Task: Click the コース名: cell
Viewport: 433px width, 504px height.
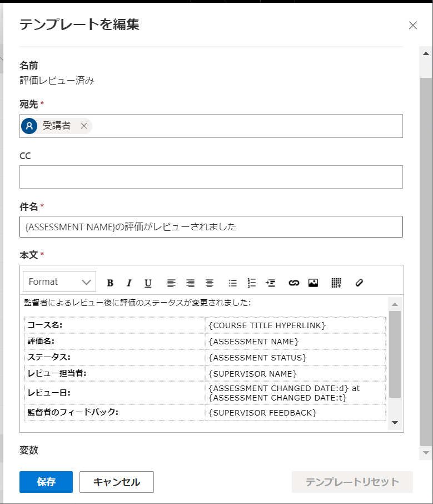Action: 115,325
